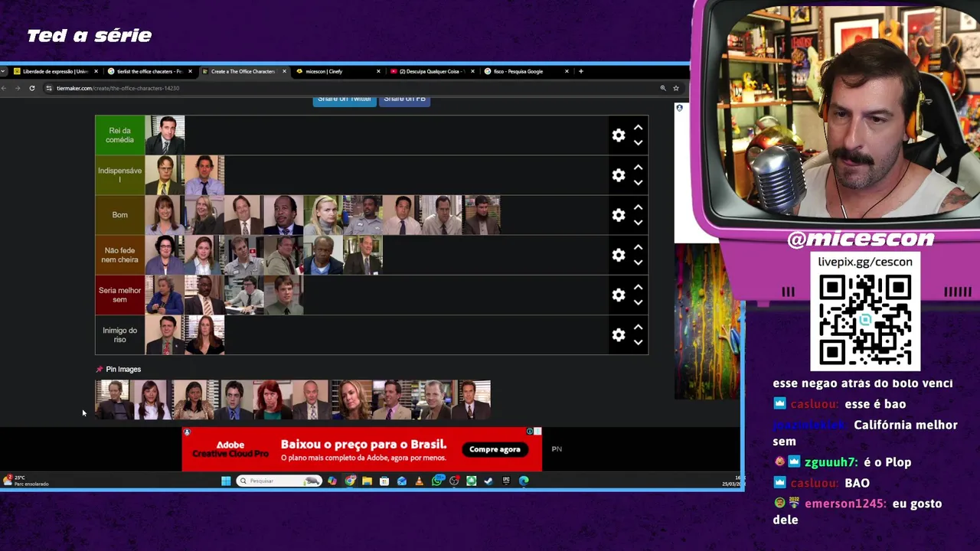The height and width of the screenshot is (551, 980).
Task: Click Compre agora on Adobe ad
Action: pyautogui.click(x=495, y=449)
